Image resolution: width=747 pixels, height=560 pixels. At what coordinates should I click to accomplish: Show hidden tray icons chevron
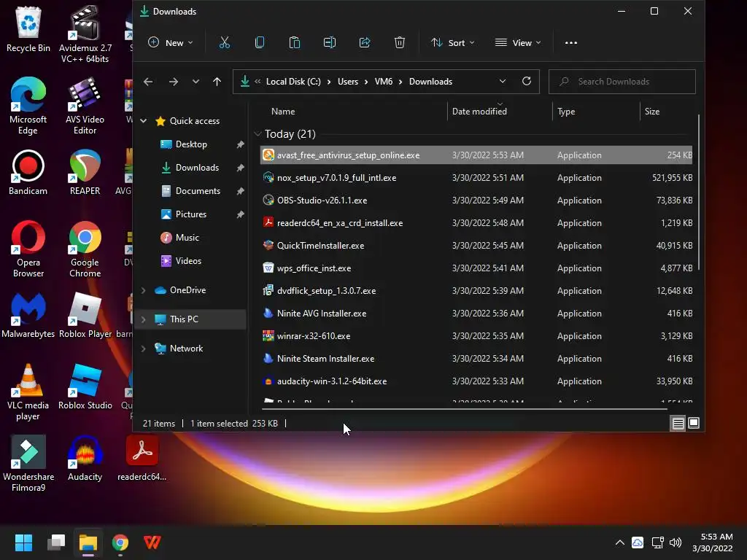coord(620,542)
